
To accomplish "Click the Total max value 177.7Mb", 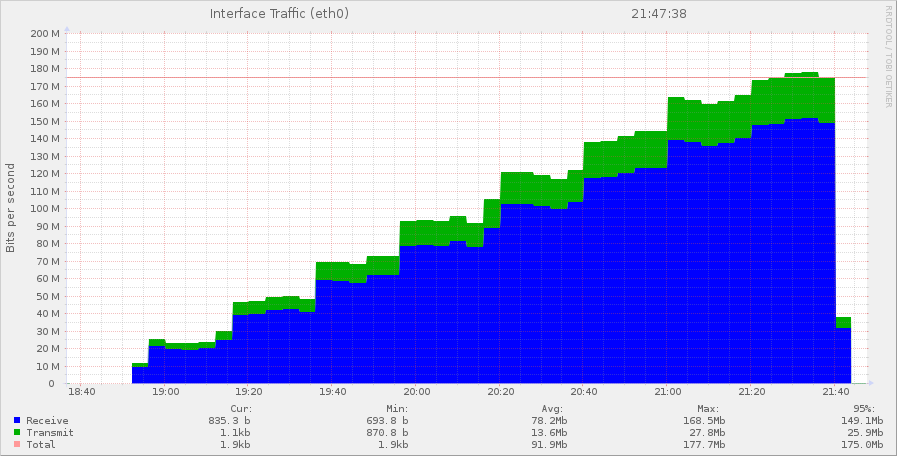I will click(704, 445).
